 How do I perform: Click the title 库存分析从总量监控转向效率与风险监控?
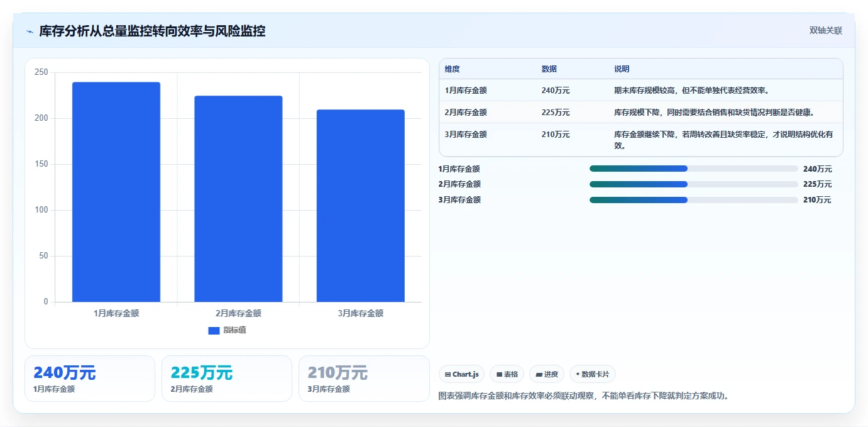click(x=152, y=31)
